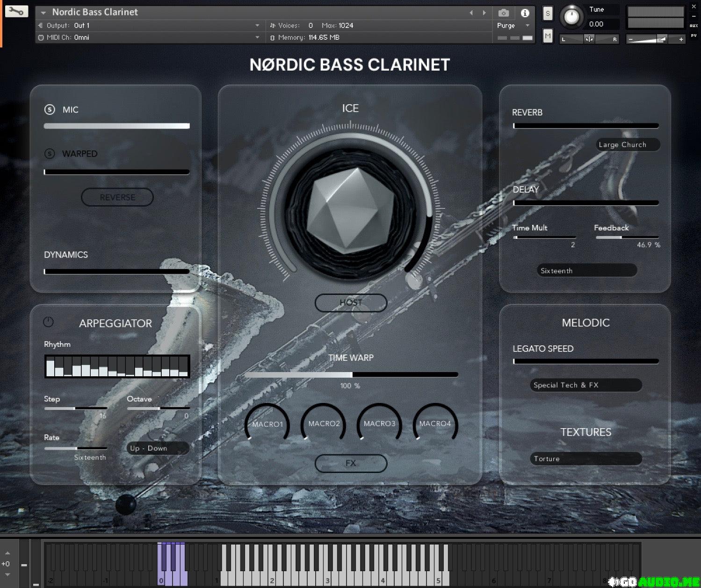Screen dimensions: 701x588
Task: Click the pan center icon
Action: tap(589, 39)
